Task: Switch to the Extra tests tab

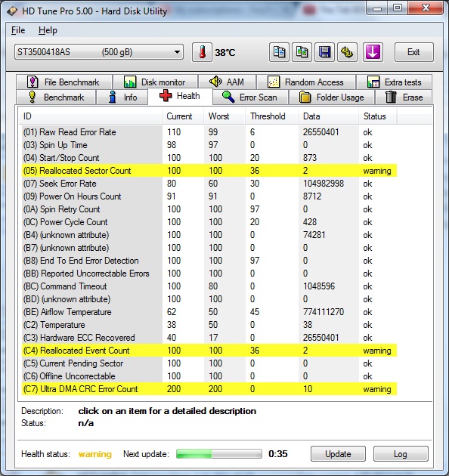Action: tap(394, 82)
